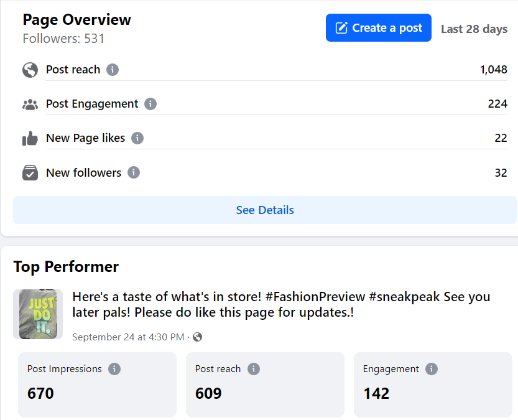Open the Last 28 days range selector
This screenshot has height=420, width=518.
click(x=474, y=29)
